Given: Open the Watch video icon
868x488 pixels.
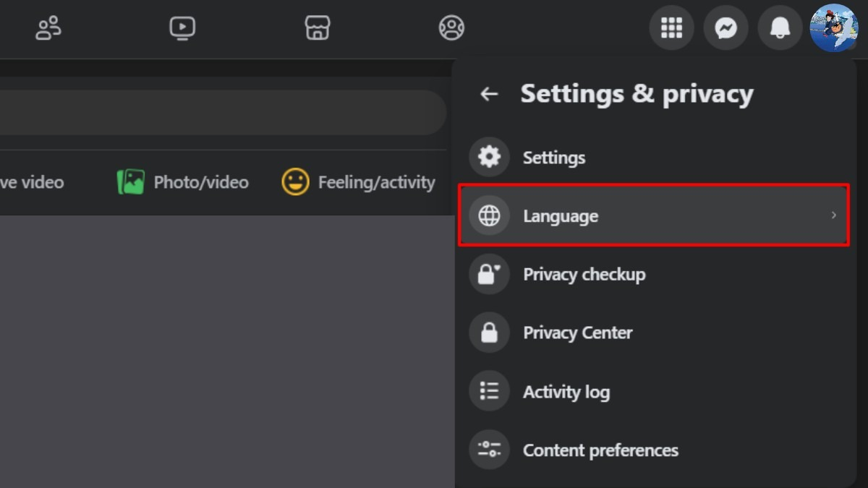Looking at the screenshot, I should point(182,28).
